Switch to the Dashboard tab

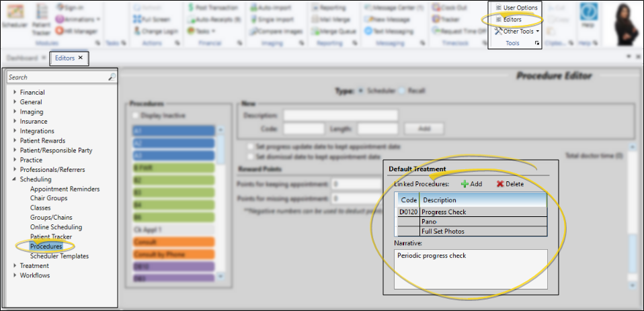(22, 58)
